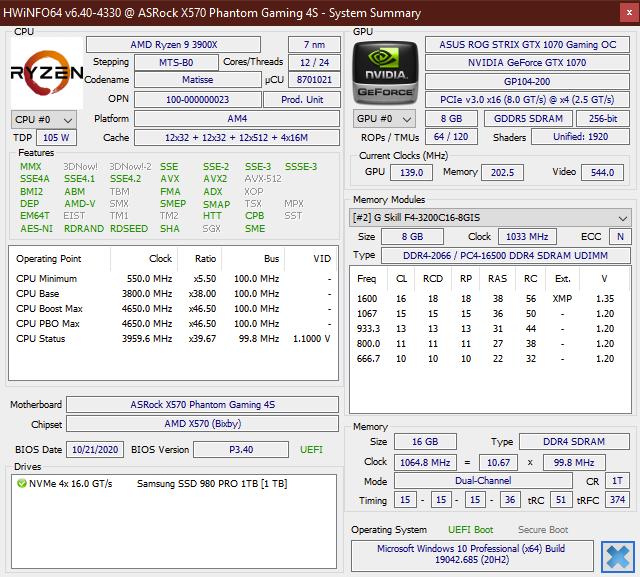Click the Windows 10 Professional build field
Viewport: 640px width, 577px height.
tap(472, 554)
